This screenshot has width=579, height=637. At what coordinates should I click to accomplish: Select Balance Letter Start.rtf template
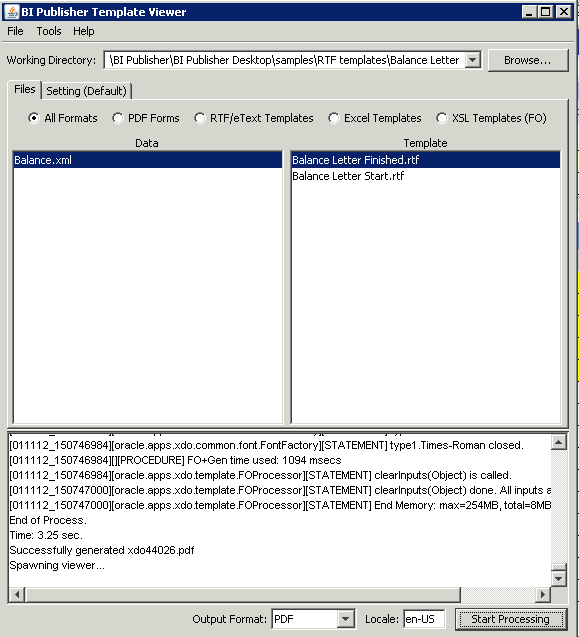point(425,176)
